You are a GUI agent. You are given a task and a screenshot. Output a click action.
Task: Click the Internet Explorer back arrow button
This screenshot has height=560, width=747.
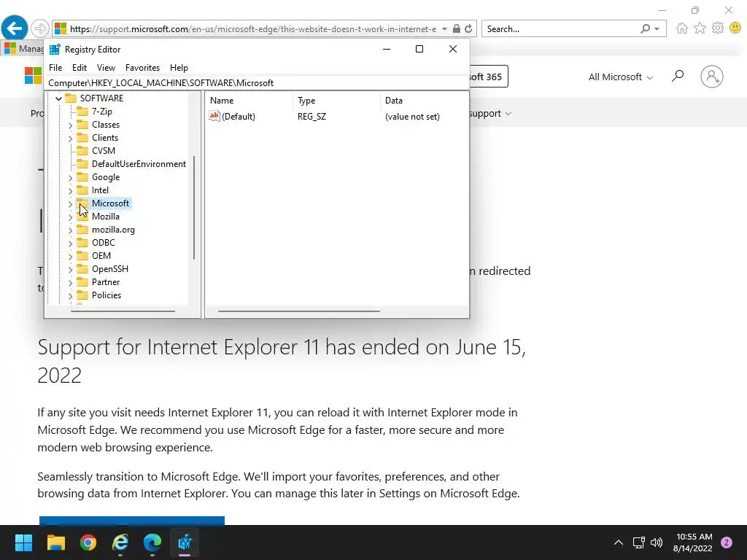pos(15,28)
